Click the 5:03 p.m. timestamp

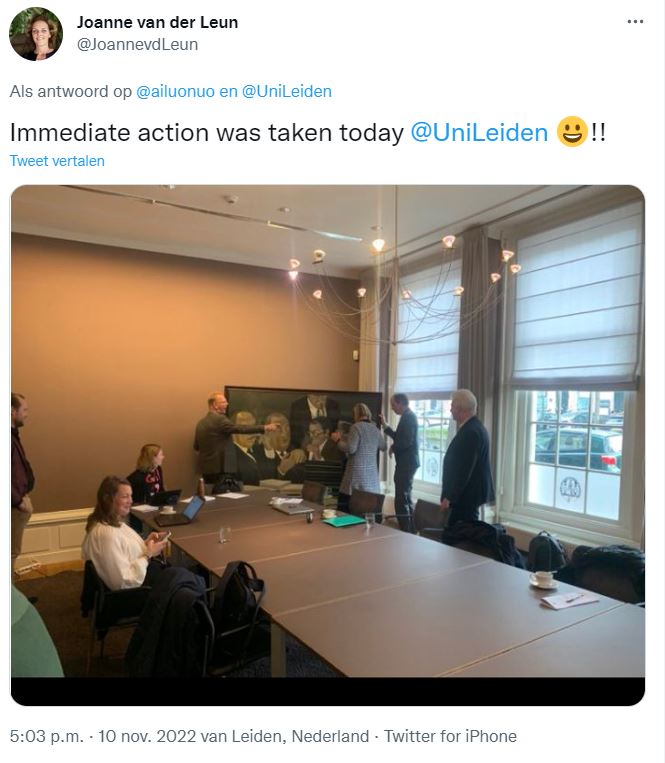point(46,736)
